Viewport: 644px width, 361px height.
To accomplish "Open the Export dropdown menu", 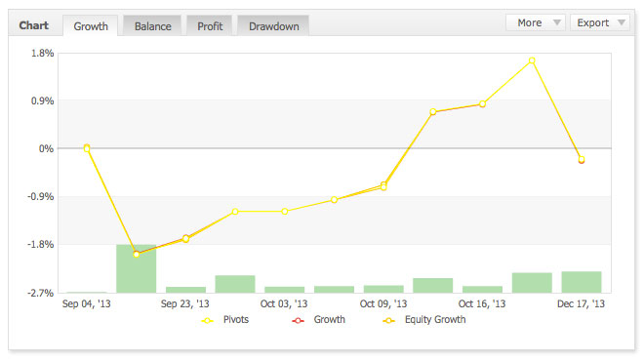I will pyautogui.click(x=600, y=22).
